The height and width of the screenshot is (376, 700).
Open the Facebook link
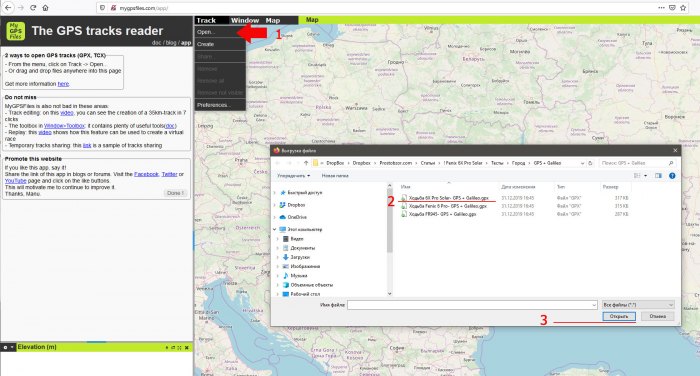click(146, 174)
